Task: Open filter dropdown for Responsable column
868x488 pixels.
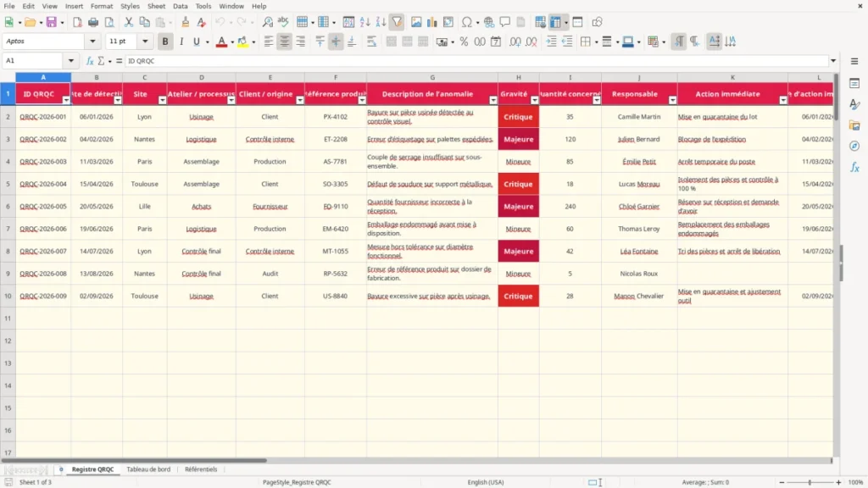Action: click(x=672, y=100)
